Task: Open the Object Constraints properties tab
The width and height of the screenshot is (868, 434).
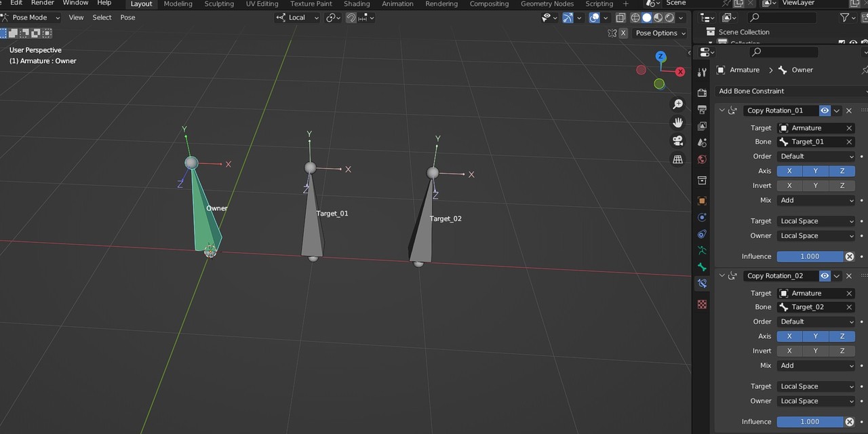Action: coord(702,234)
